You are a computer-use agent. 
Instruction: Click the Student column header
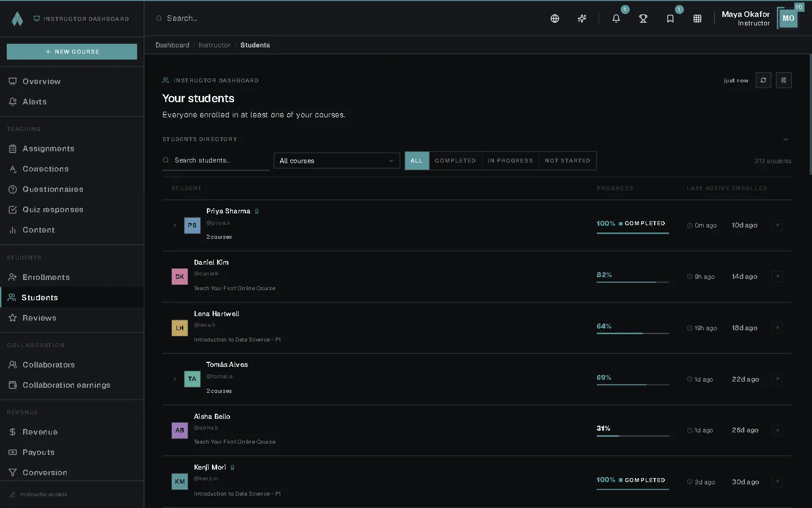pos(187,189)
